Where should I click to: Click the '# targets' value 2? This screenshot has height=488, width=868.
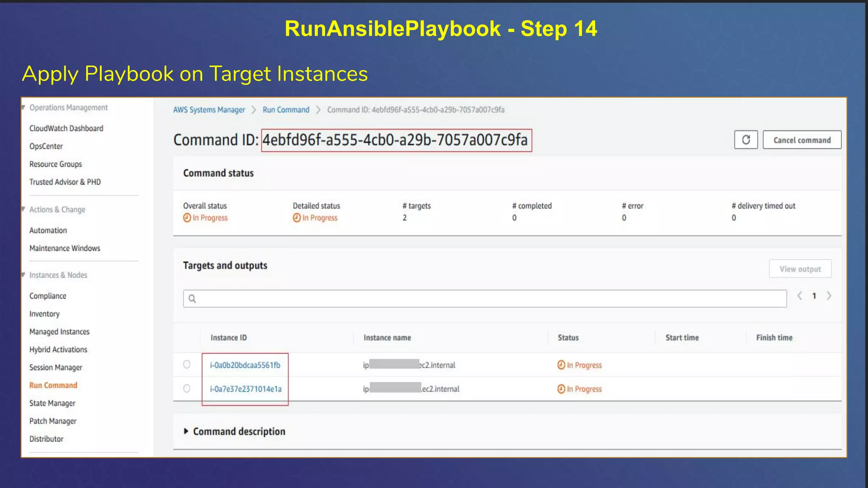[x=405, y=218]
